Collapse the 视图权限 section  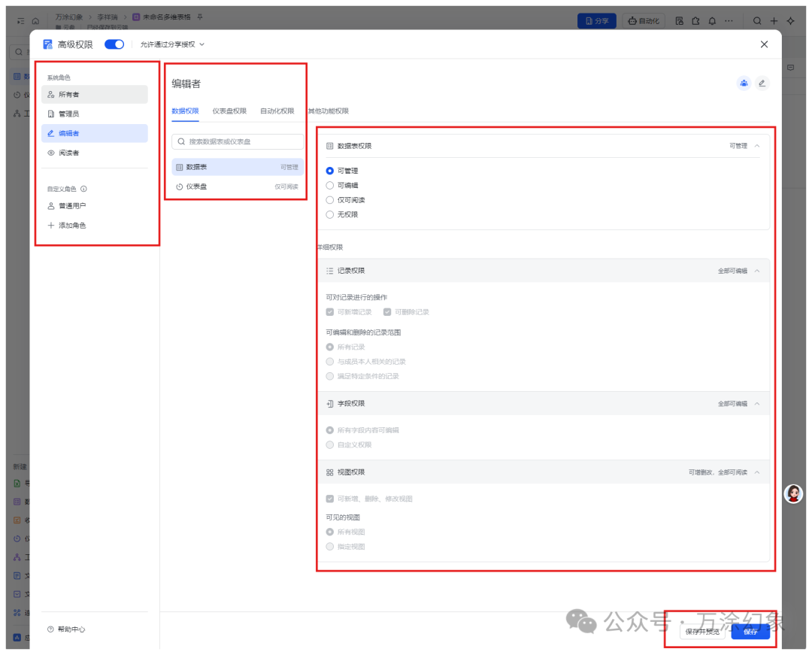[x=757, y=472]
